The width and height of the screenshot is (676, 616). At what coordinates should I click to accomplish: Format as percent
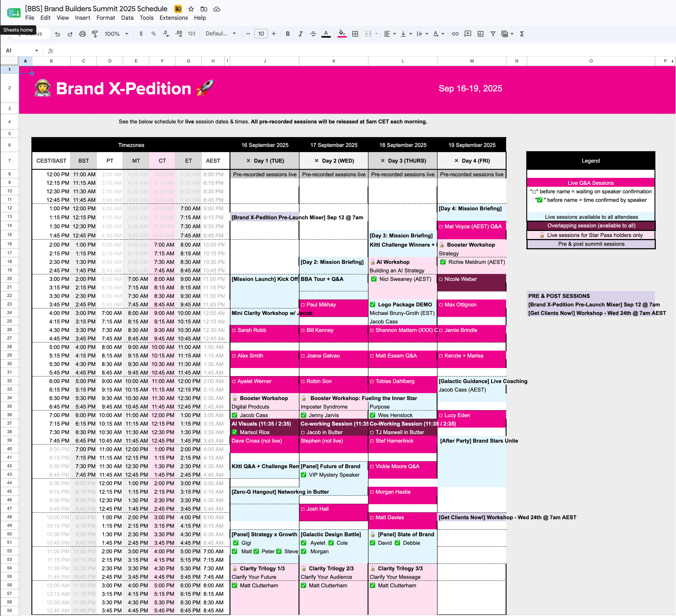click(x=154, y=34)
